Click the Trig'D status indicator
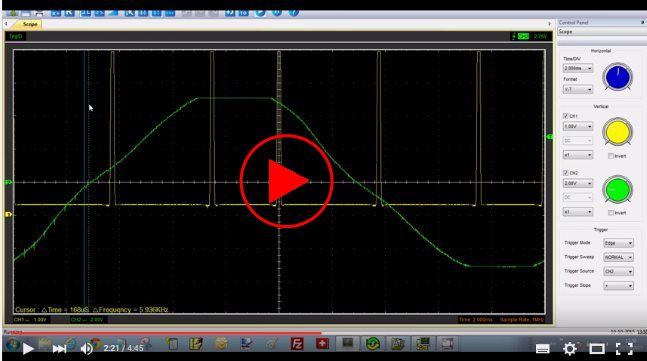 (x=15, y=36)
